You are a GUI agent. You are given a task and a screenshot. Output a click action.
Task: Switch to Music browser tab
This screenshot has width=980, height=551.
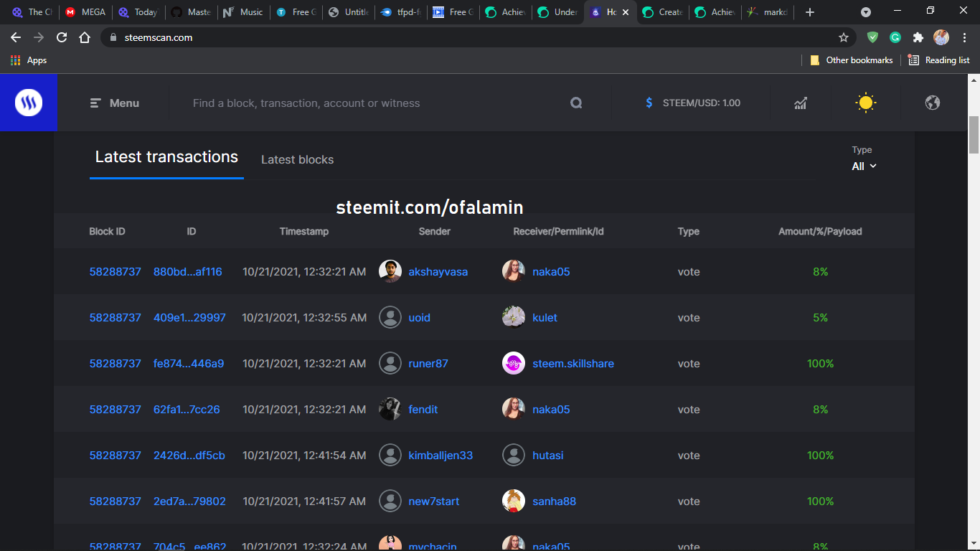coord(243,12)
